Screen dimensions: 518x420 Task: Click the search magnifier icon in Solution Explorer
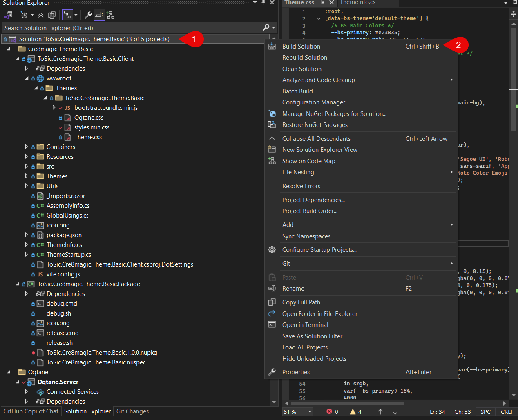(266, 28)
